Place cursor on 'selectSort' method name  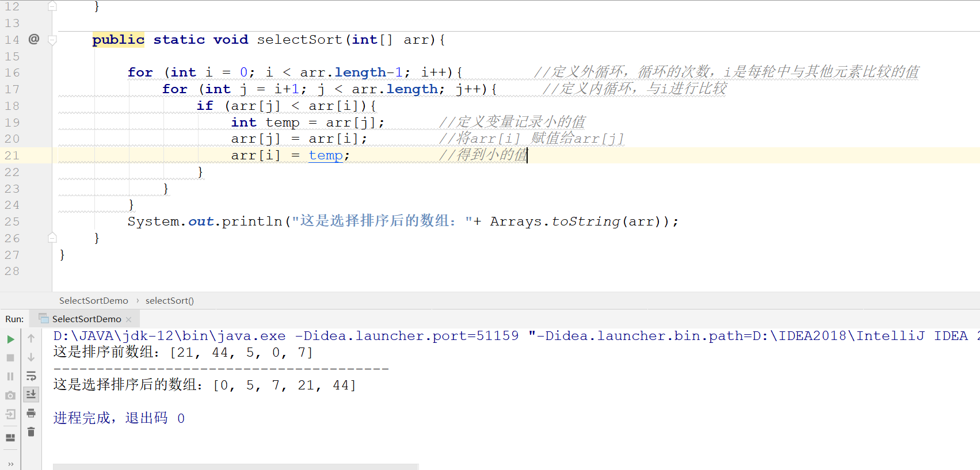[299, 40]
